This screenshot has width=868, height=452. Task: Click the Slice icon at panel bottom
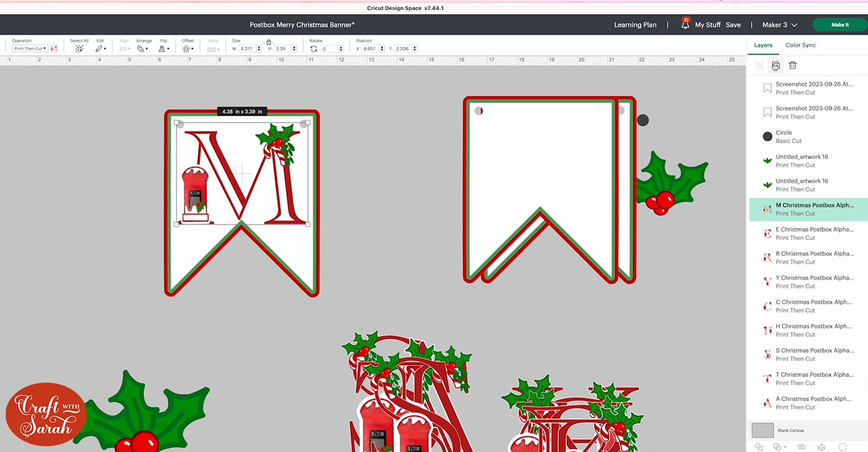coord(759,447)
